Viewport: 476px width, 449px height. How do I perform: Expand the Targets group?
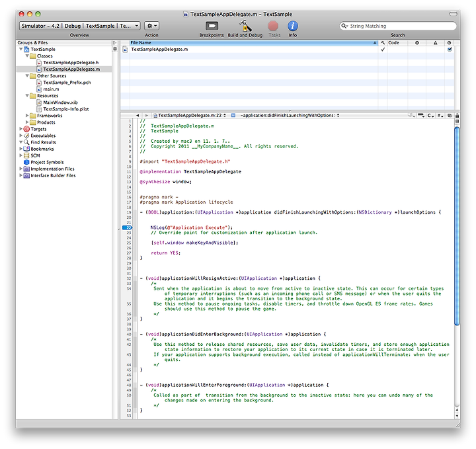coord(20,129)
